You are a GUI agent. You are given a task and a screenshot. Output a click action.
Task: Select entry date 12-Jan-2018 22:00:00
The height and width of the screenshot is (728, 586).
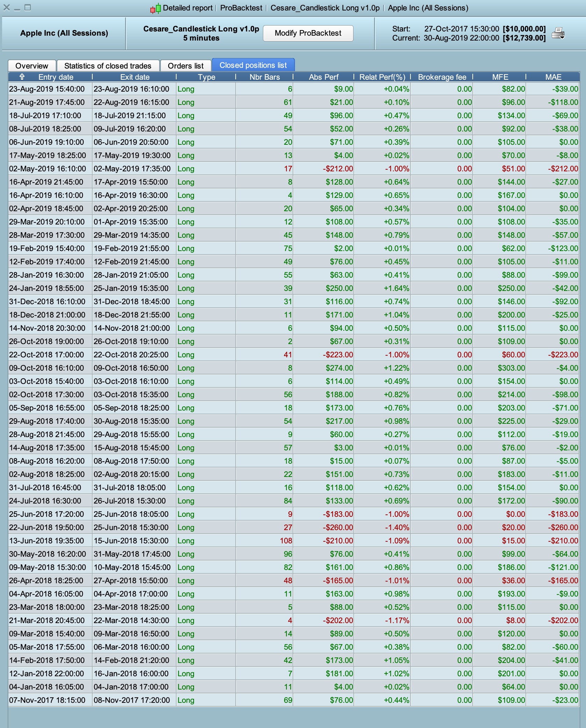tap(47, 674)
